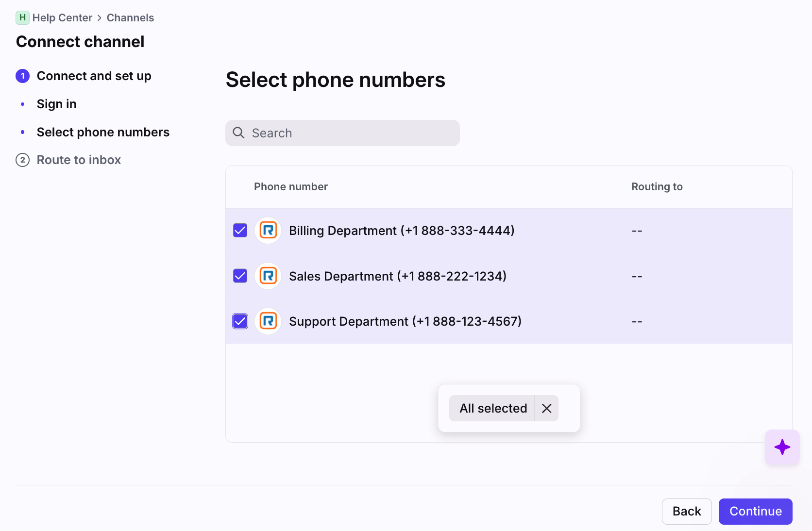
Task: Uncheck the Sales Department checkbox
Action: pyautogui.click(x=240, y=276)
